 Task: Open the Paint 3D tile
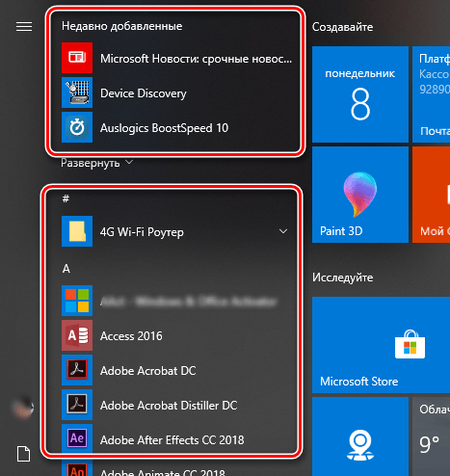click(x=360, y=195)
